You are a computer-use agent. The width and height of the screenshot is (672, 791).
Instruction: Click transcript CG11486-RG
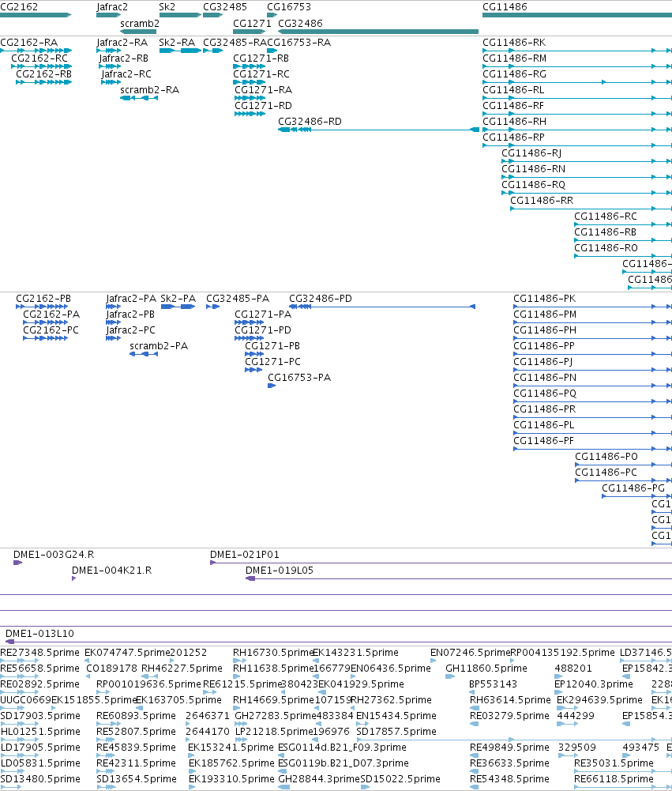point(514,74)
